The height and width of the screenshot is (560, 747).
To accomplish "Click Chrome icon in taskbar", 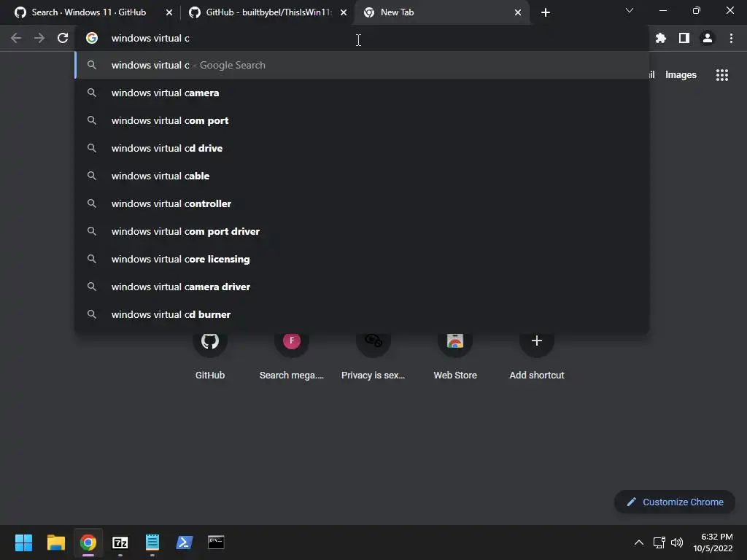I will point(88,542).
